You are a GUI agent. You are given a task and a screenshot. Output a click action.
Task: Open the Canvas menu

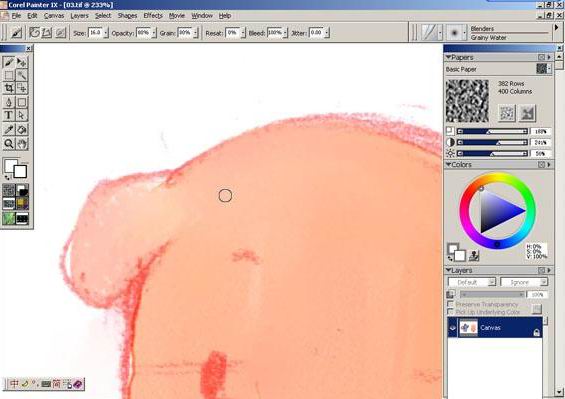point(54,16)
